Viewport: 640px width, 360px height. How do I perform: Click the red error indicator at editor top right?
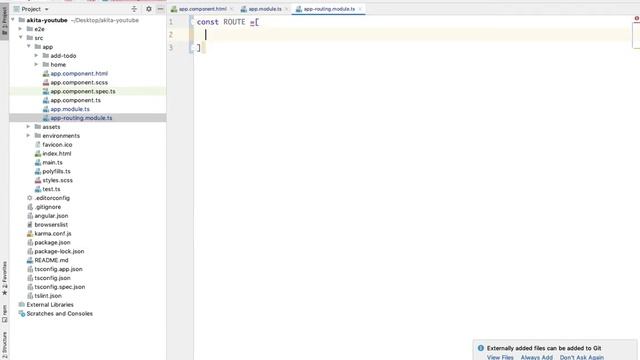637,18
